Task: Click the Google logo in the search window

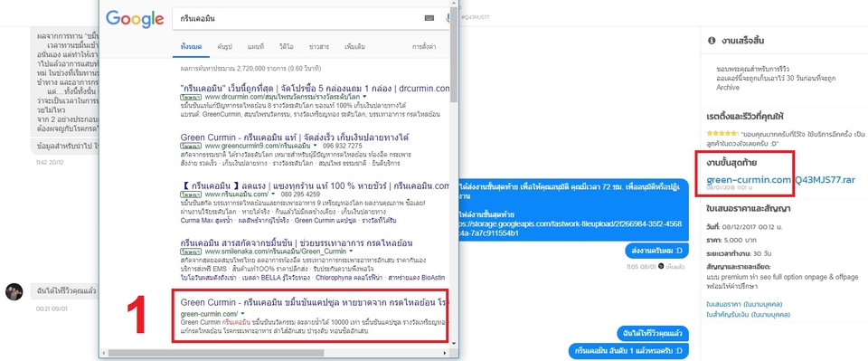Action: (x=135, y=19)
